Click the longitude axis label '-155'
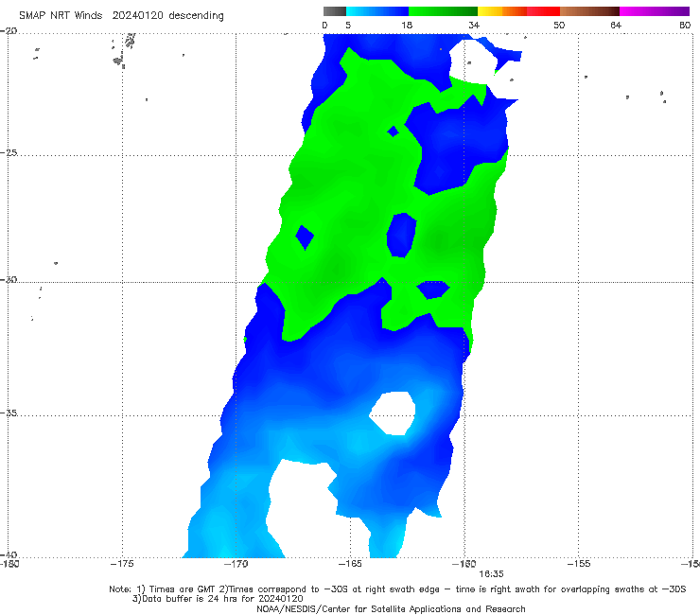Viewport: 700px width, 615px height. [579, 564]
